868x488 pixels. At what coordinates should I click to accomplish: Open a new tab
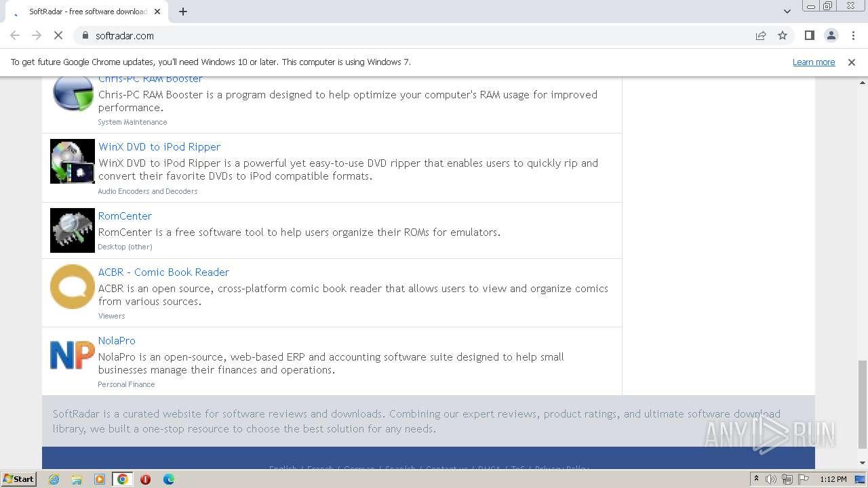pos(183,12)
